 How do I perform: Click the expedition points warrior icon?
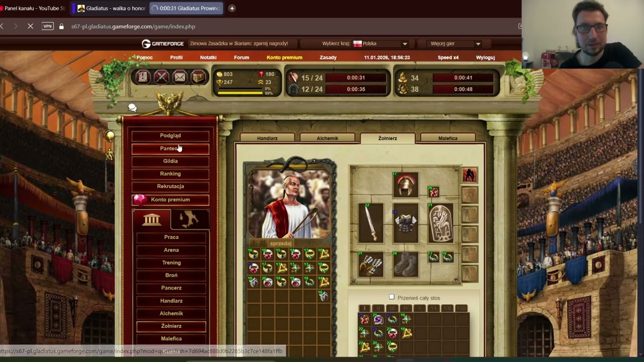click(x=293, y=77)
